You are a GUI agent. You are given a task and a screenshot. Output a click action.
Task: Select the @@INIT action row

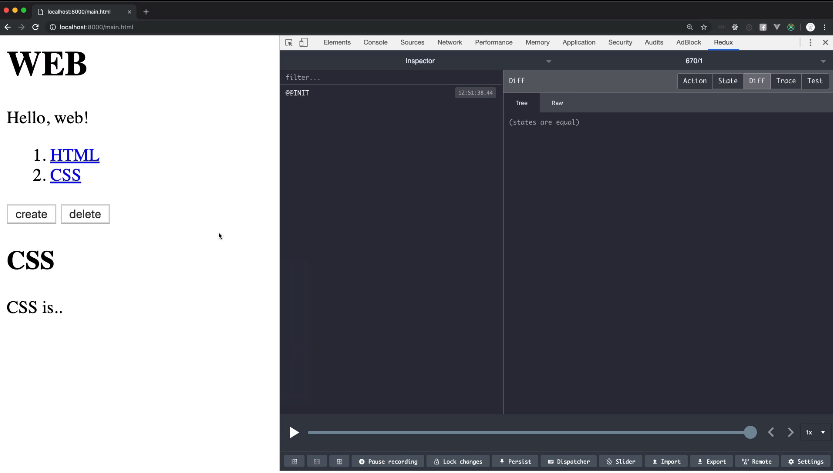coord(391,93)
